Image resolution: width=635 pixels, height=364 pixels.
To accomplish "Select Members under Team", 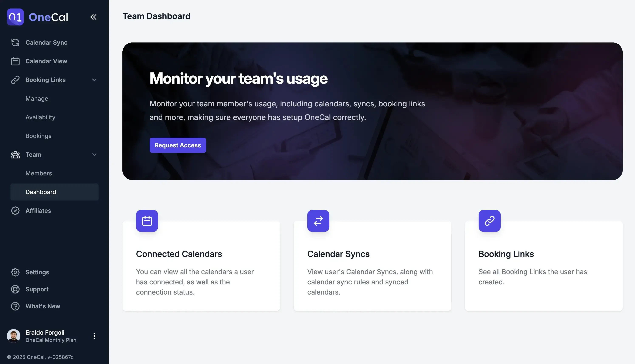I will pyautogui.click(x=39, y=173).
